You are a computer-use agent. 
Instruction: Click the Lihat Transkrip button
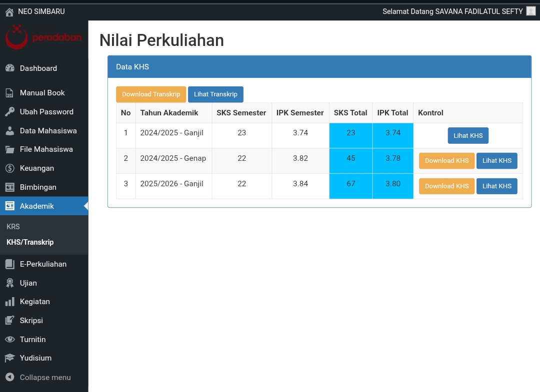pyautogui.click(x=215, y=94)
